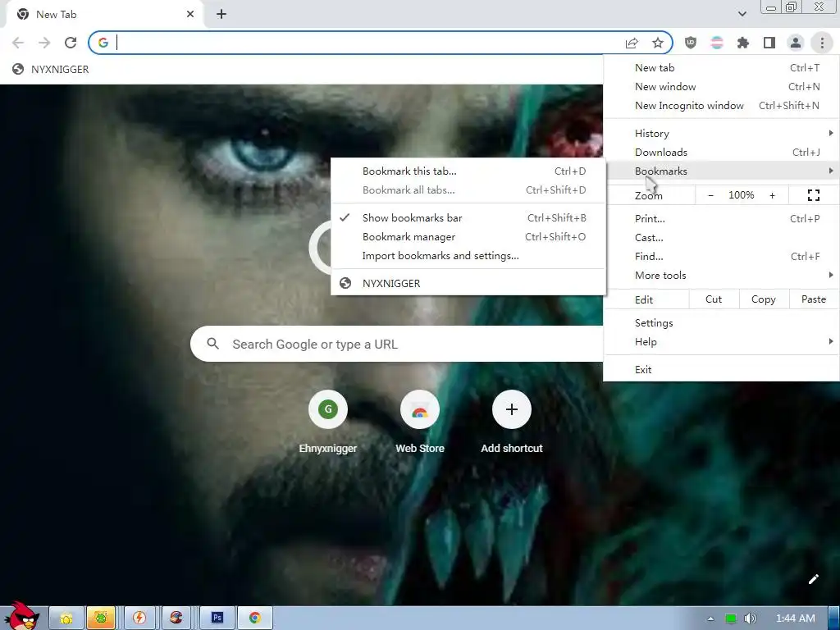840x630 pixels.
Task: Click the bookmark star icon
Action: (658, 43)
